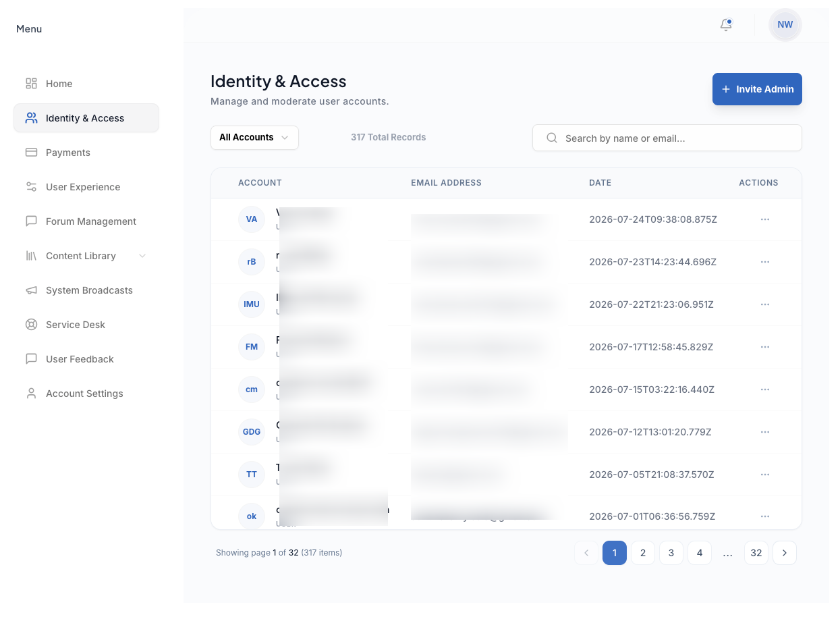Select the Content Library books icon
The image size is (840, 619).
[x=31, y=256]
